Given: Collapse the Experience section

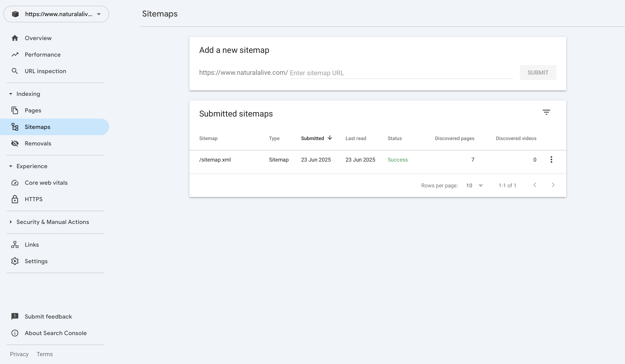Looking at the screenshot, I should [x=11, y=166].
